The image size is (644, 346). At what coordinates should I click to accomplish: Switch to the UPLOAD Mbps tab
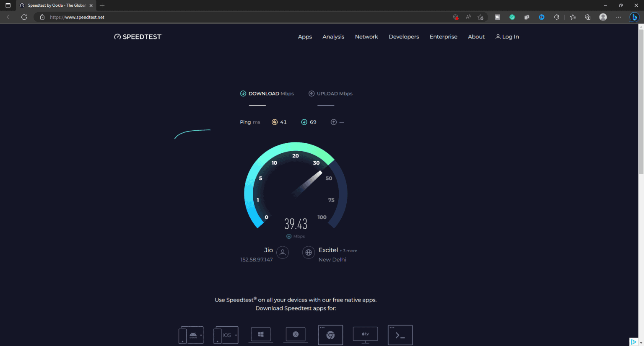tap(330, 93)
